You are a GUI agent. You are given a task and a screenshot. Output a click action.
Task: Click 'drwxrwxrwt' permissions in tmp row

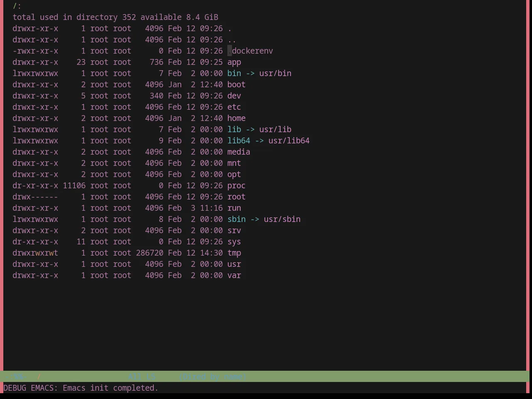point(35,253)
